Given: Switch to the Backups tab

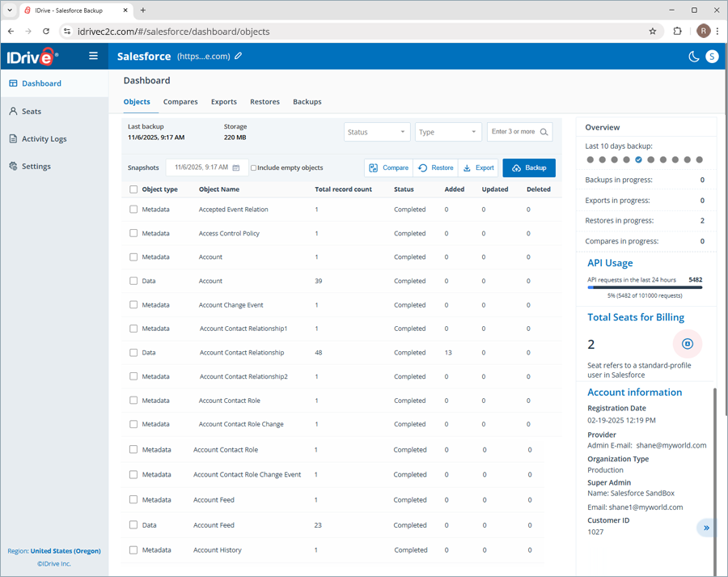Looking at the screenshot, I should click(x=307, y=102).
